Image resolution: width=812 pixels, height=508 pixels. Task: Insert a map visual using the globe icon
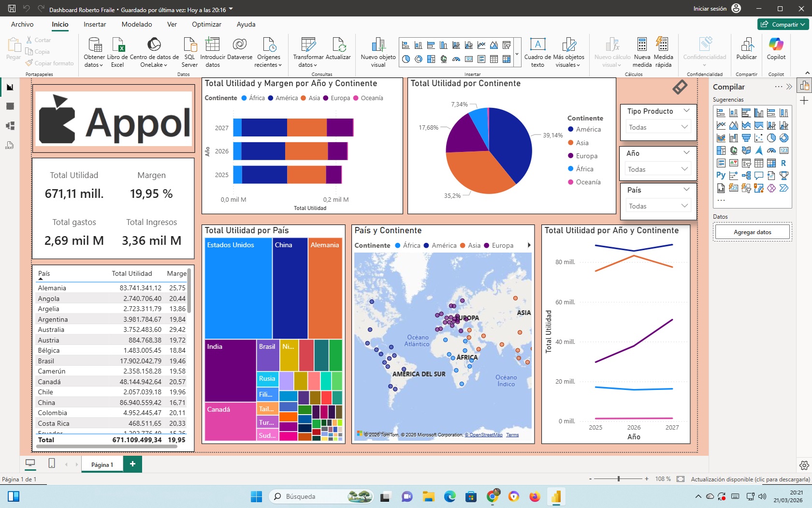pos(444,59)
